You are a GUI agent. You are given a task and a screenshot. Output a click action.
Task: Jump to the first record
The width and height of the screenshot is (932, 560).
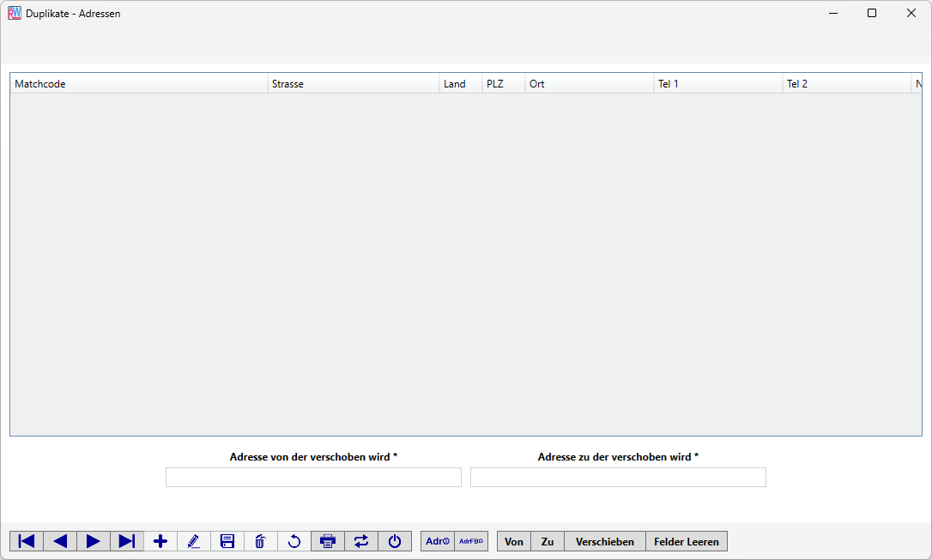click(27, 541)
